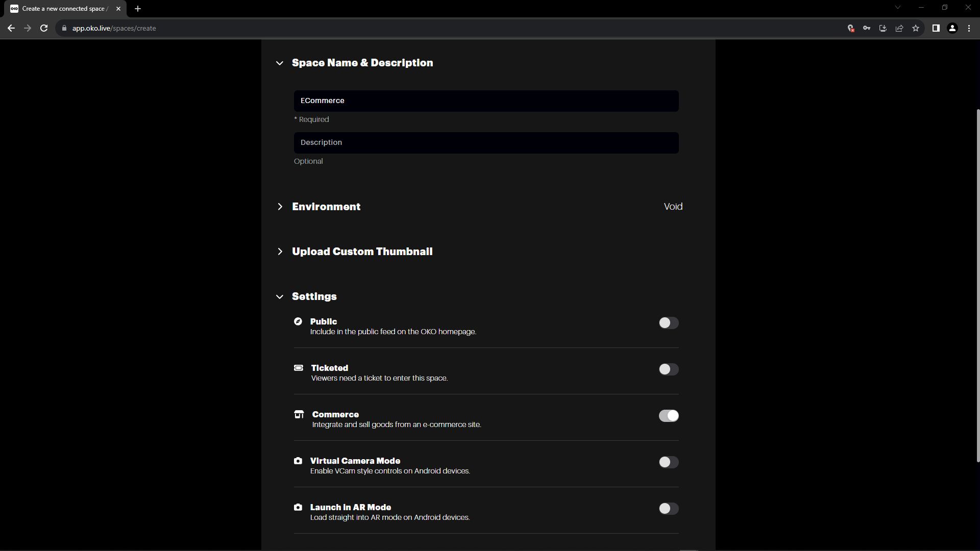Reload the page with the refresh icon
Viewport: 980px width, 551px height.
[x=44, y=29]
